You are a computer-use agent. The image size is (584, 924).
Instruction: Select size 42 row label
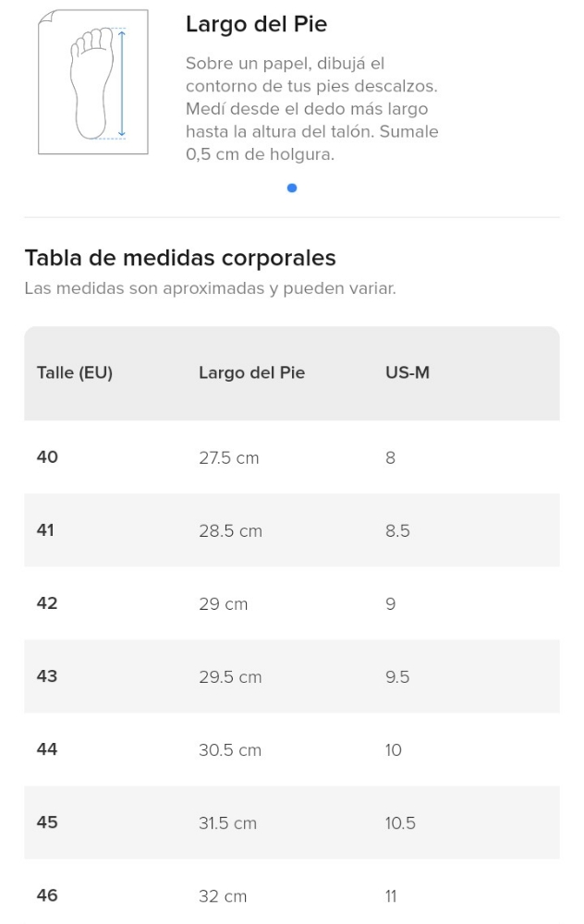[47, 603]
